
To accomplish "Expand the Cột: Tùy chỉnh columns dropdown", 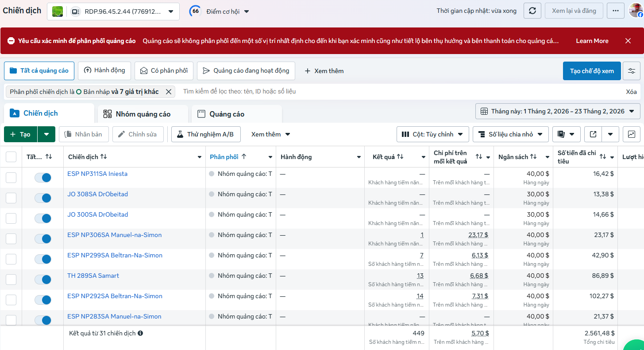I will point(432,134).
